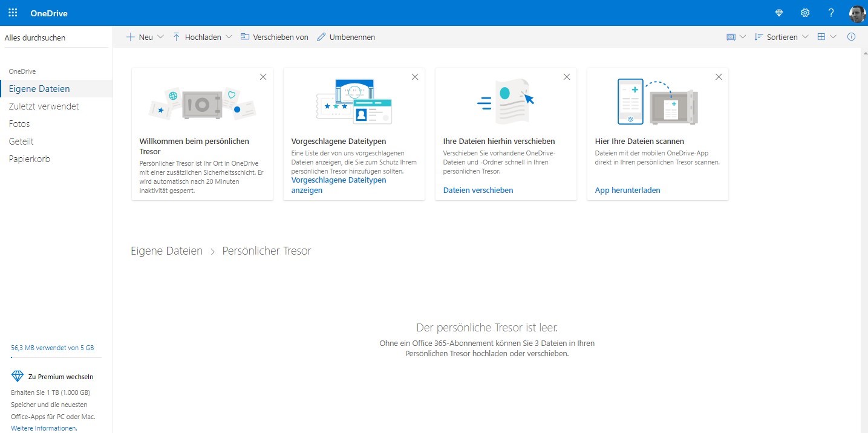The height and width of the screenshot is (433, 868).
Task: Expand view options chevron beside grid icon
Action: pos(834,37)
